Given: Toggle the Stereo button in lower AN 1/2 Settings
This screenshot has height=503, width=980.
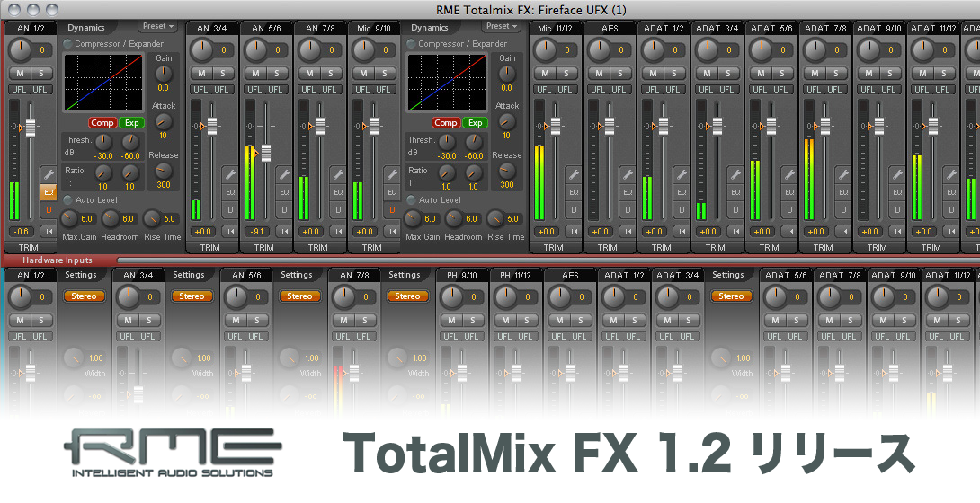Looking at the screenshot, I should 84,296.
